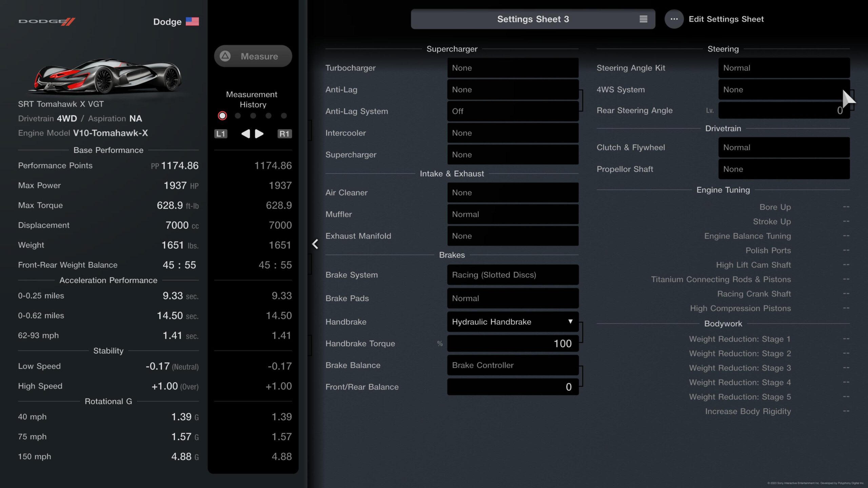Adjust the Handbrake Torque 100 value
868x488 pixels.
tap(513, 344)
